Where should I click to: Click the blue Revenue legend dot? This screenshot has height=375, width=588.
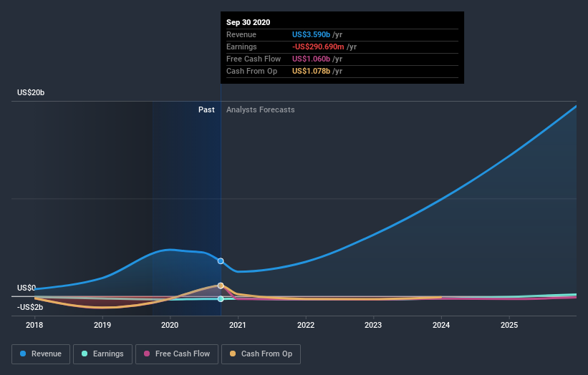coord(23,354)
